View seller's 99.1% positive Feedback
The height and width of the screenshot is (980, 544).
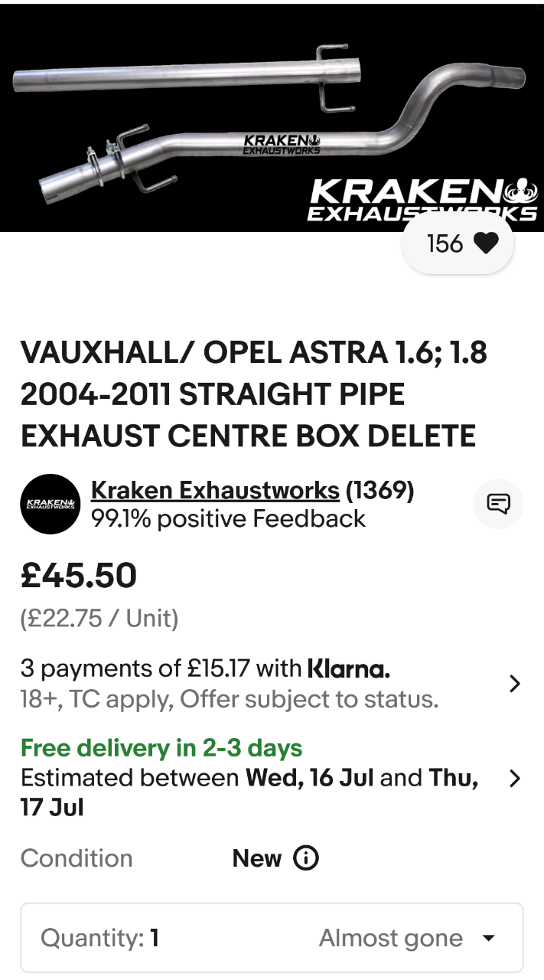[228, 519]
